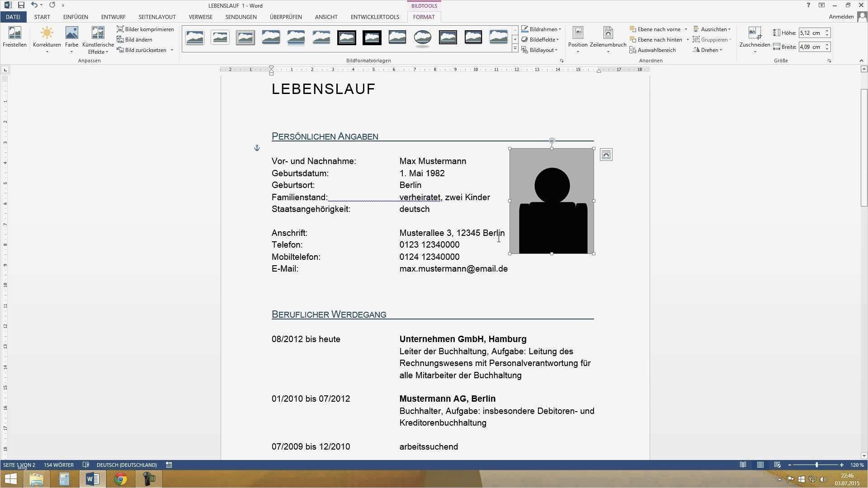Viewport: 868px width, 488px height.
Task: Open the ENTWICKLERTOOLS tab
Action: (375, 17)
